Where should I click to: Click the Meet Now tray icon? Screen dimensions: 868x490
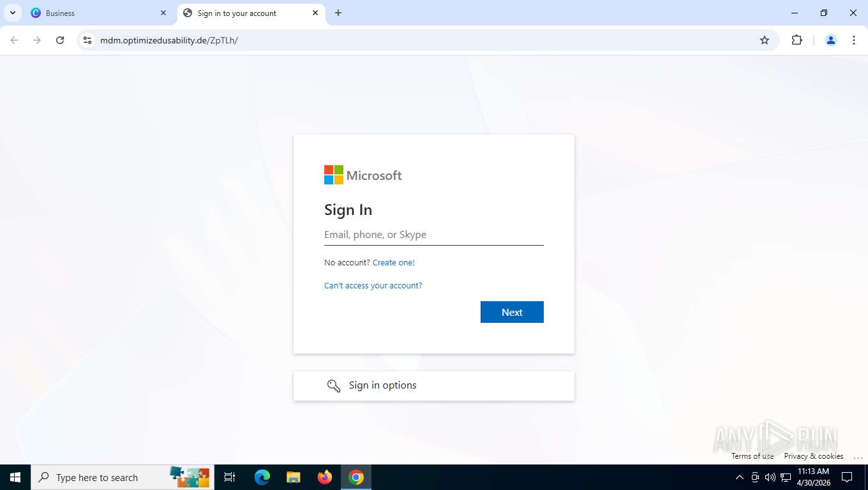tap(755, 477)
